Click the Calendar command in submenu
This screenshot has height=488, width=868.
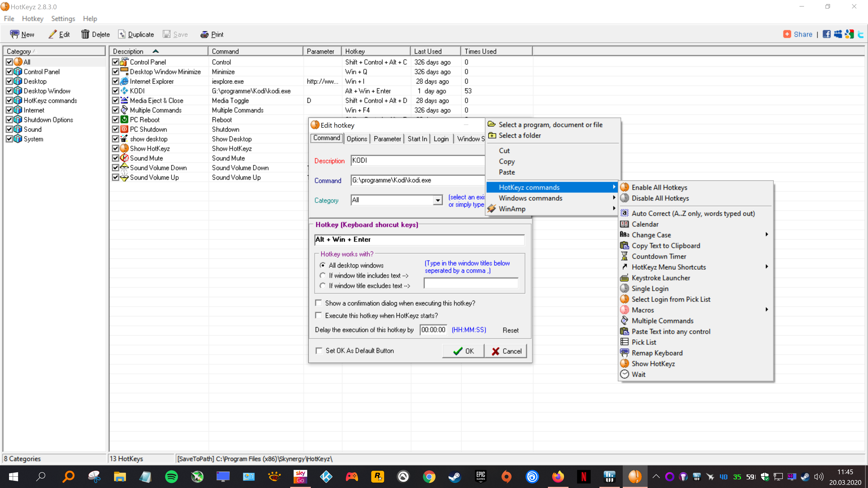coord(645,224)
